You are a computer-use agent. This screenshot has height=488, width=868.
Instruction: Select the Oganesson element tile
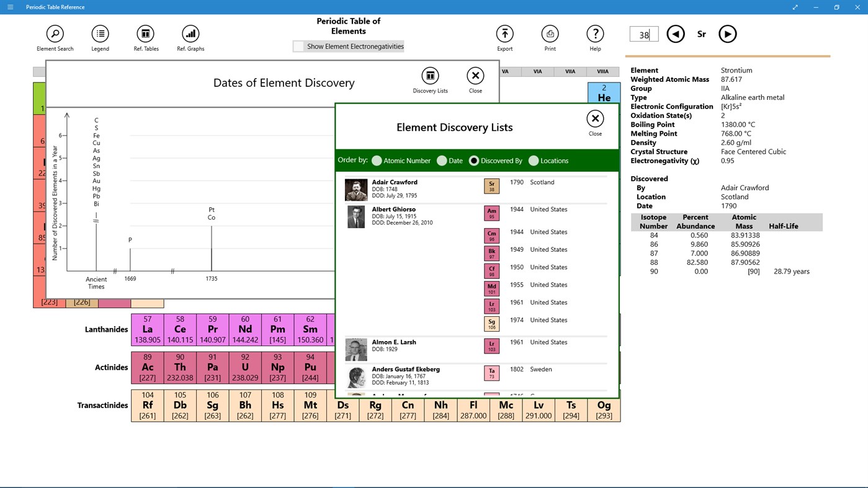click(603, 409)
